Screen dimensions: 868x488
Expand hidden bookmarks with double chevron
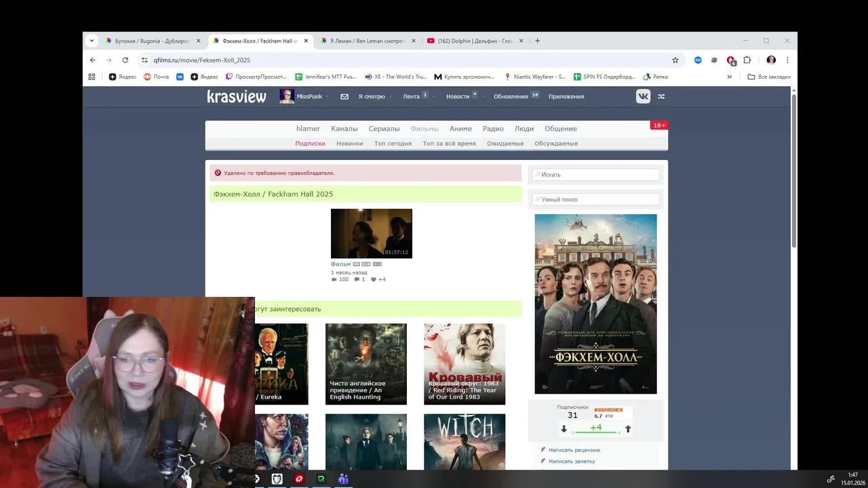pos(730,77)
